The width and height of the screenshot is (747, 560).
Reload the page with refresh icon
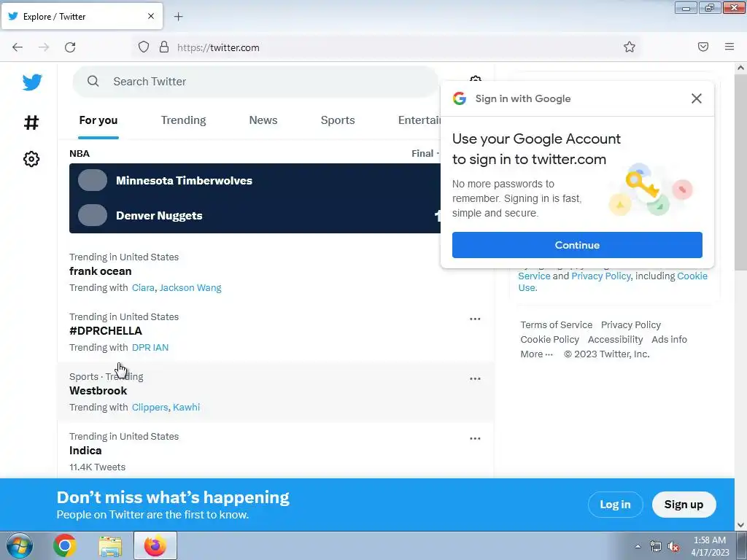(x=70, y=47)
